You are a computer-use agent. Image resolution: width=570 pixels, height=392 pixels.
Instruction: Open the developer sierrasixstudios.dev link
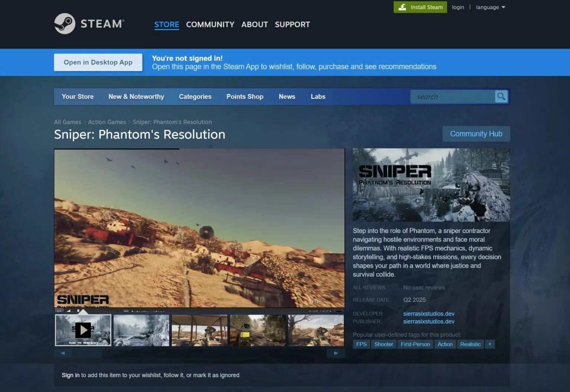click(429, 314)
